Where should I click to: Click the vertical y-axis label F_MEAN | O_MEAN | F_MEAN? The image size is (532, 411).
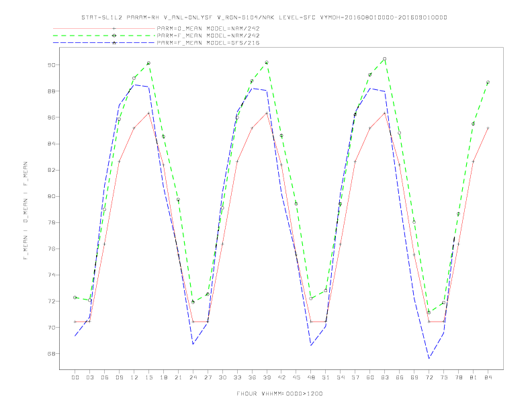(26, 211)
